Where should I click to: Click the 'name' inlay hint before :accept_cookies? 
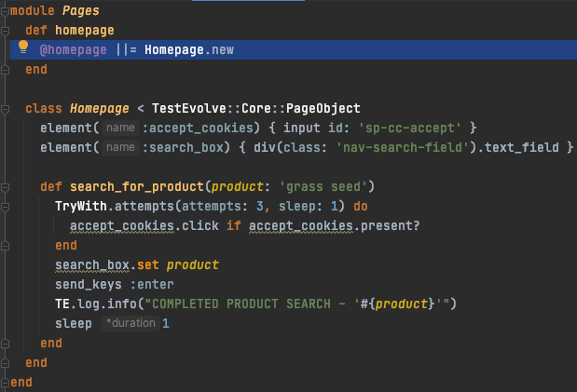tap(120, 128)
